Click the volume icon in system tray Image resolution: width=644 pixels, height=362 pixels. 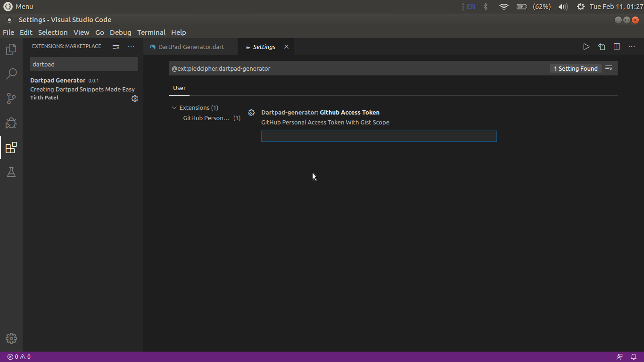pos(563,7)
